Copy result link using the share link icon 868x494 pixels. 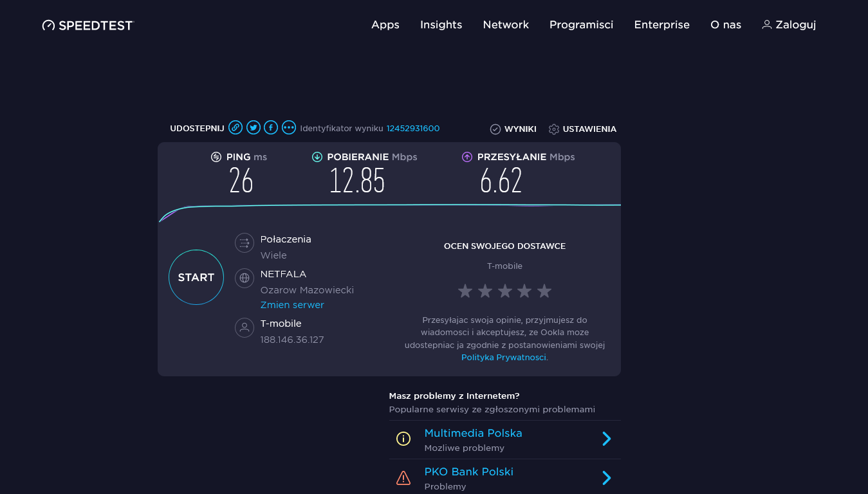tap(236, 128)
